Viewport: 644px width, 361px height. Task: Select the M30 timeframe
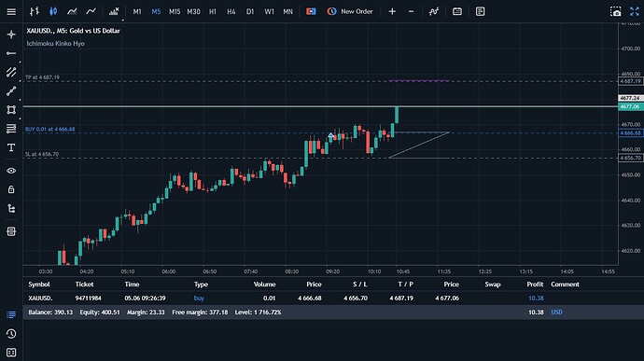point(193,11)
